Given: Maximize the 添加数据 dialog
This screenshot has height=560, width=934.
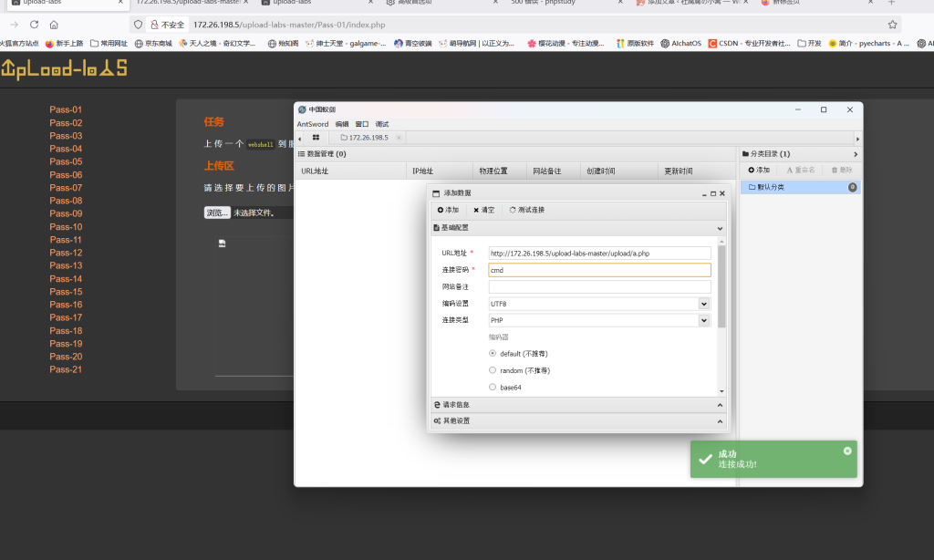Looking at the screenshot, I should point(713,193).
